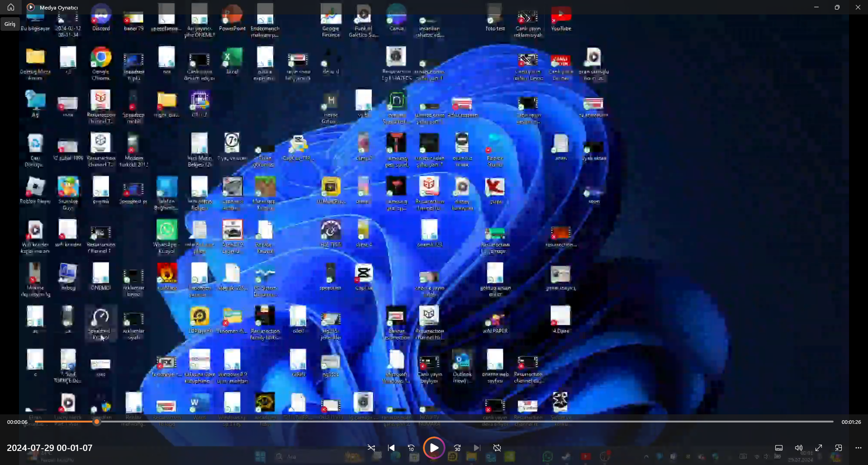Click the Medya Oynatıcı window title
Screen dimensions: 868x465
59,8
